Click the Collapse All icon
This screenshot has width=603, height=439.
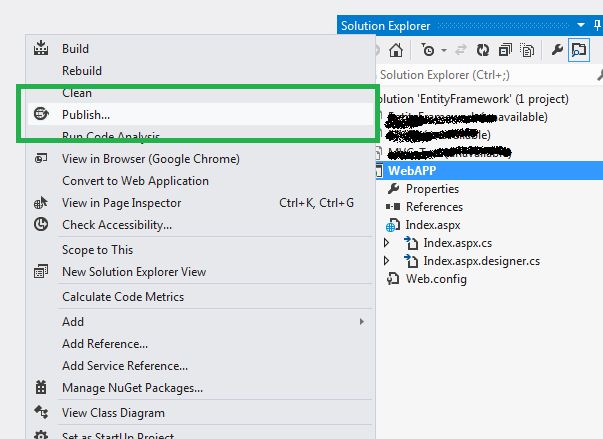pyautogui.click(x=504, y=49)
